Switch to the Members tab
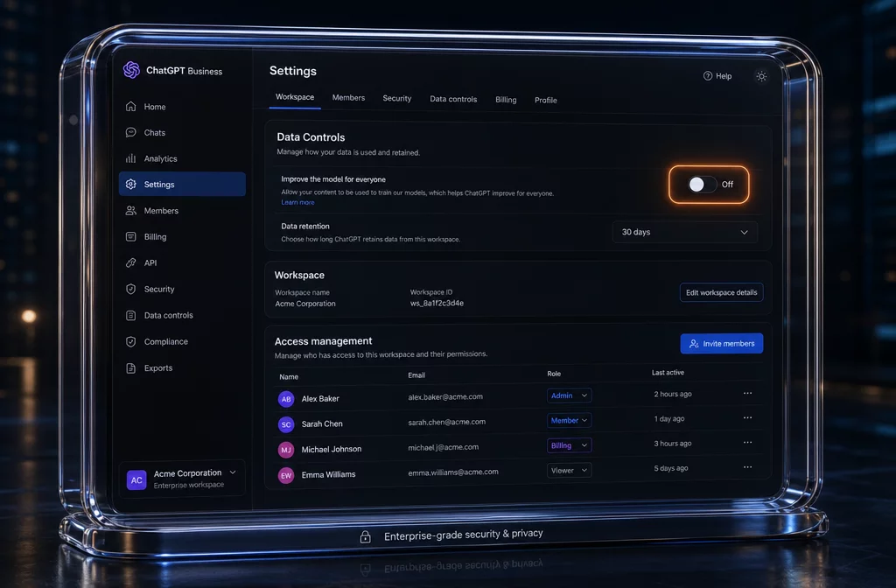Screen dimensions: 896x588 [x=348, y=98]
